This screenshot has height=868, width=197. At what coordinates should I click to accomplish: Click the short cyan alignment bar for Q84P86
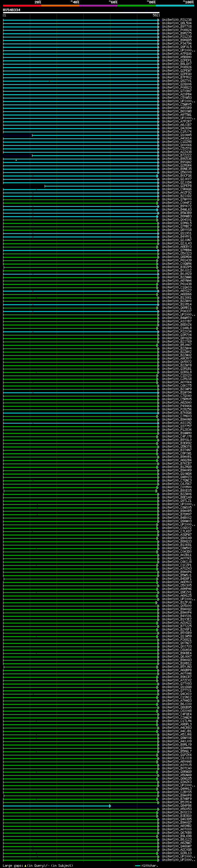pos(57,806)
